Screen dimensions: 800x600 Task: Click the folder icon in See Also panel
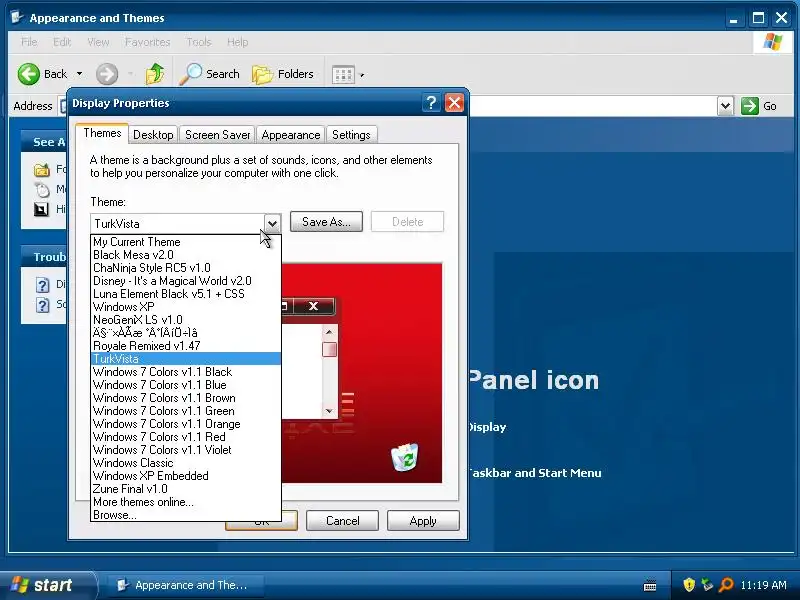point(42,169)
